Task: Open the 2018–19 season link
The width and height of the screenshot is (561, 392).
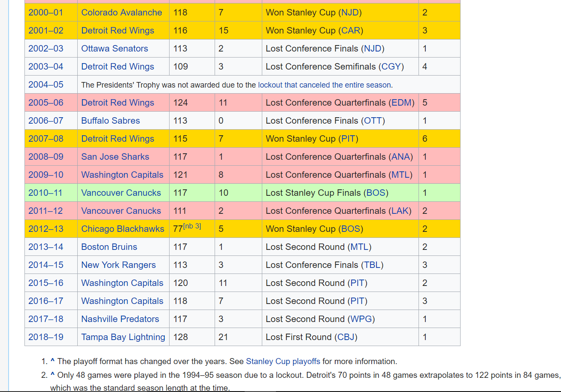Action: coord(45,337)
